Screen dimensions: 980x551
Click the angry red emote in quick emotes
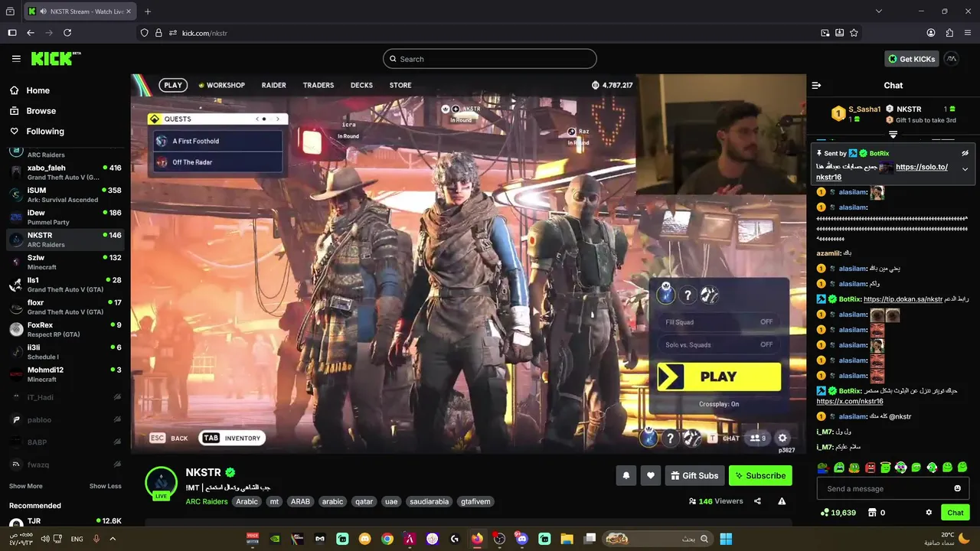click(870, 467)
